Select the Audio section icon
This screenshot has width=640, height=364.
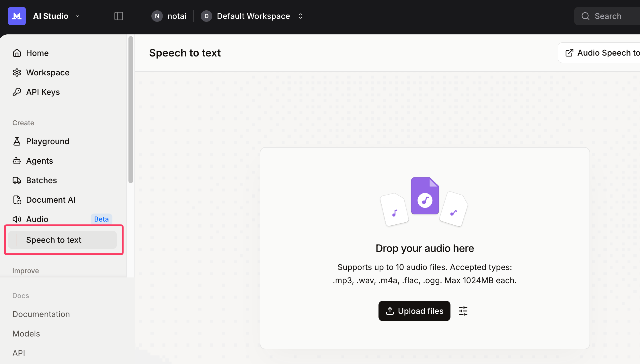17,219
